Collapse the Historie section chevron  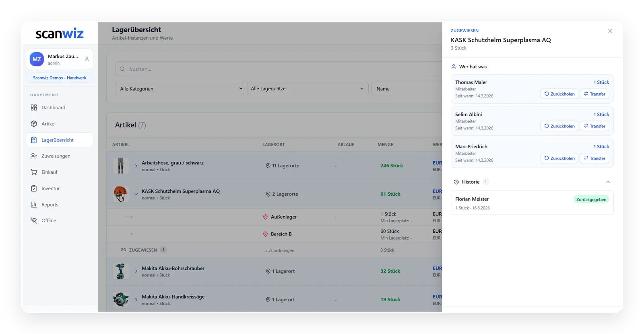pyautogui.click(x=608, y=182)
